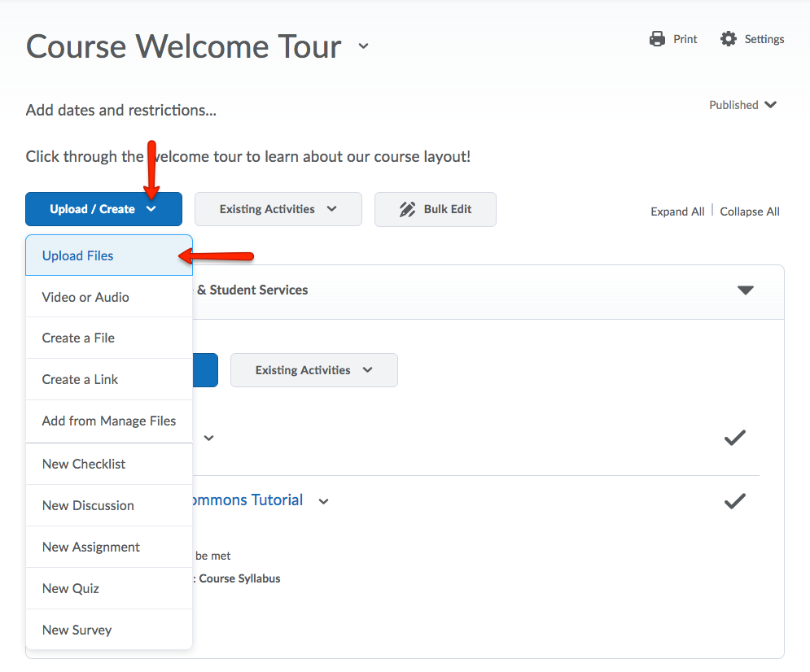The width and height of the screenshot is (810, 672).
Task: Open chevron beside Course Welcome Tour title
Action: 363,46
